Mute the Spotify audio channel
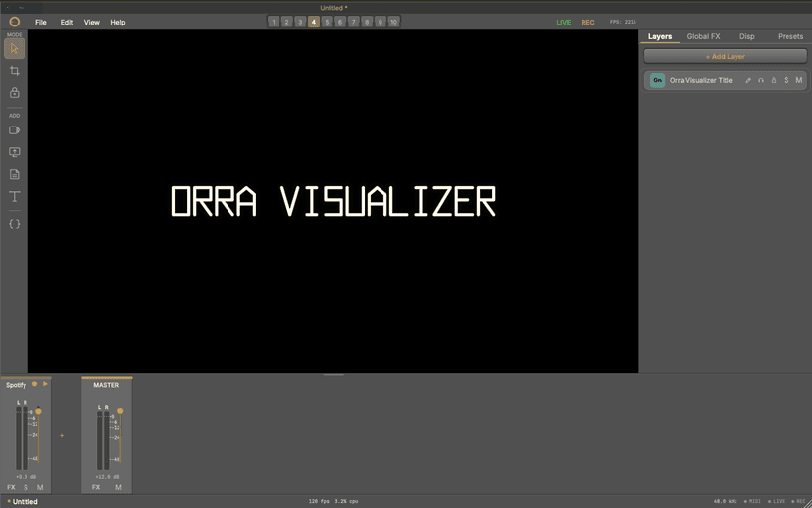 pyautogui.click(x=40, y=487)
